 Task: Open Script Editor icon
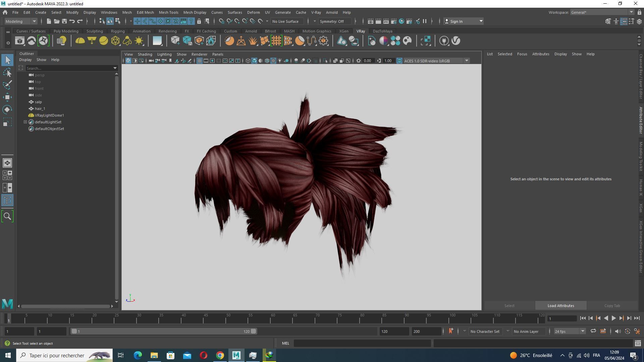pos(638,343)
